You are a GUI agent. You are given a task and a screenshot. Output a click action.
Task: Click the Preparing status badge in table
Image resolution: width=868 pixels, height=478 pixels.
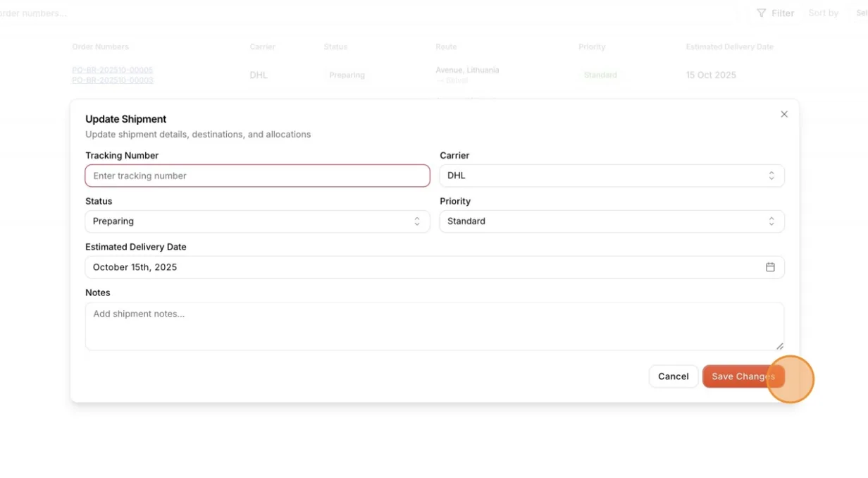pos(347,75)
